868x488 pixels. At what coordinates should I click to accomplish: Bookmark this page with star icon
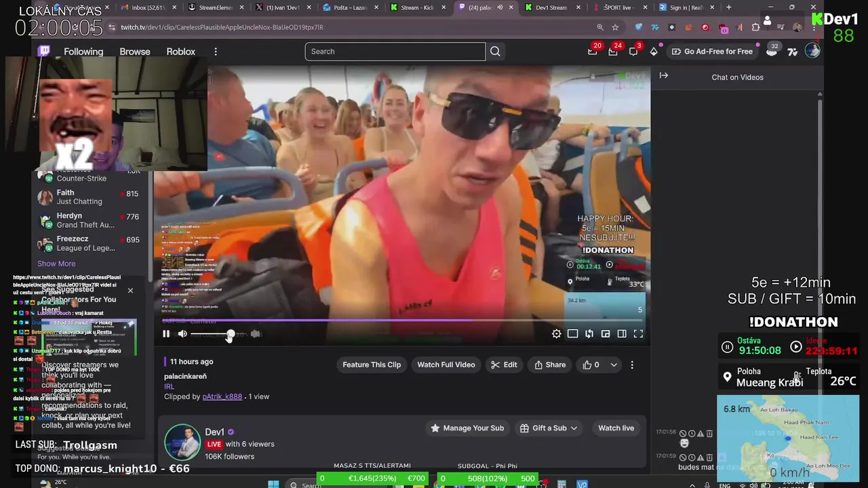615,27
